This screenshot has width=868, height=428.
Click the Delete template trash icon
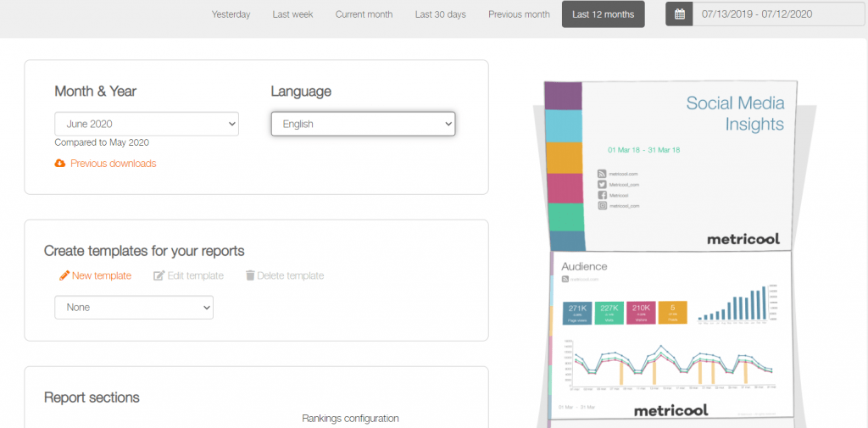coord(250,275)
